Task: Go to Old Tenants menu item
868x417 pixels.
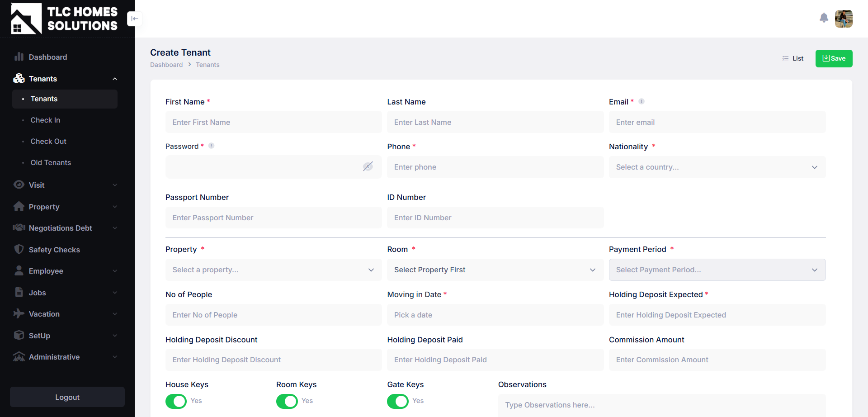Action: [51, 162]
